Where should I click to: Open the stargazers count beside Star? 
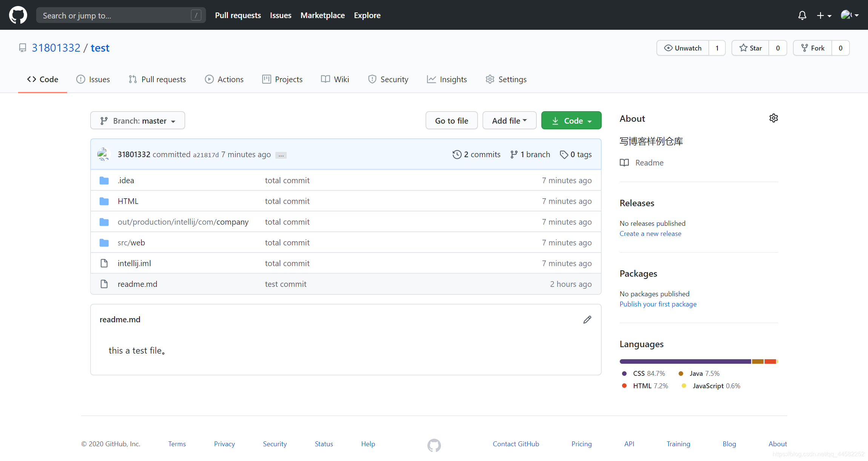[x=778, y=48]
